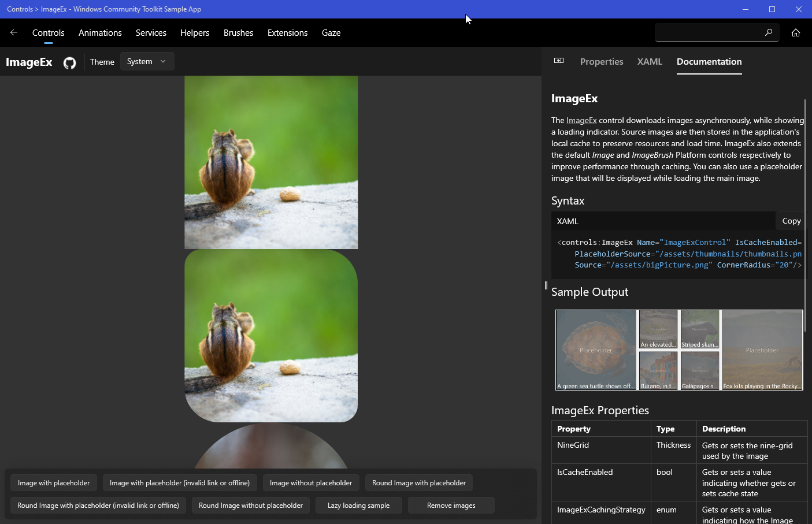Open the Controls menu

tap(49, 33)
